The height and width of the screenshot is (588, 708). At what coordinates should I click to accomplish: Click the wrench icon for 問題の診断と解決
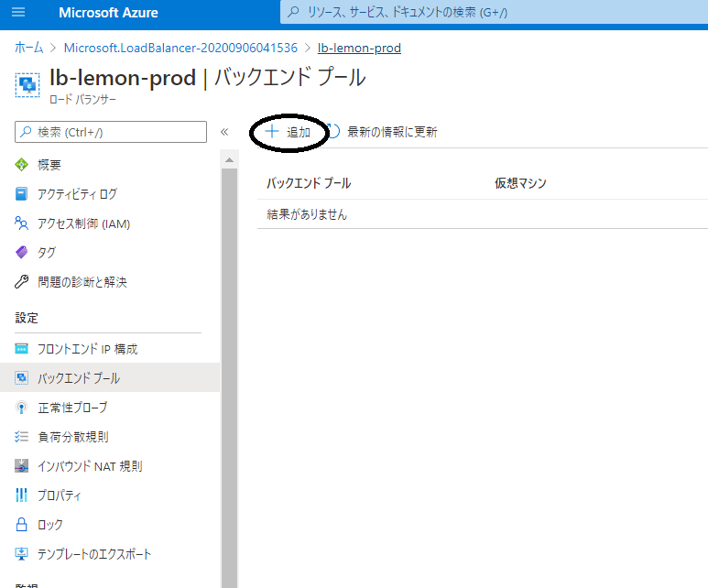(21, 282)
